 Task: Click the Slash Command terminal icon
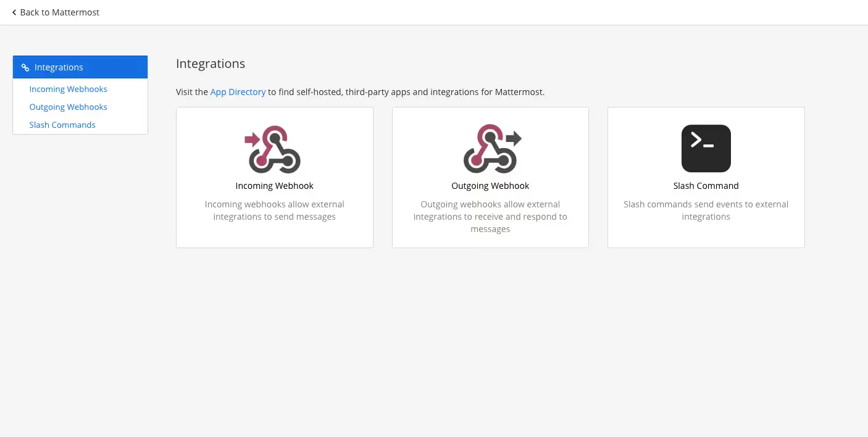pos(706,149)
